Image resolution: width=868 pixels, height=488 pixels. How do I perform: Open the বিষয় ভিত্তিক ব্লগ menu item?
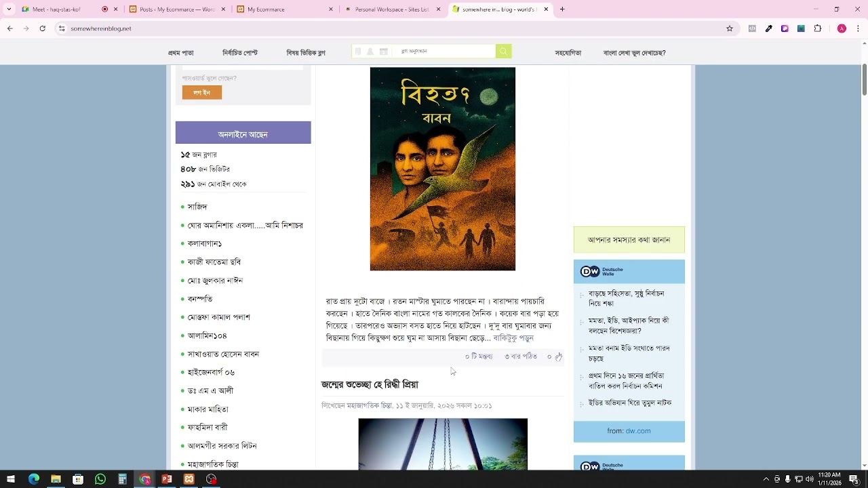point(306,53)
